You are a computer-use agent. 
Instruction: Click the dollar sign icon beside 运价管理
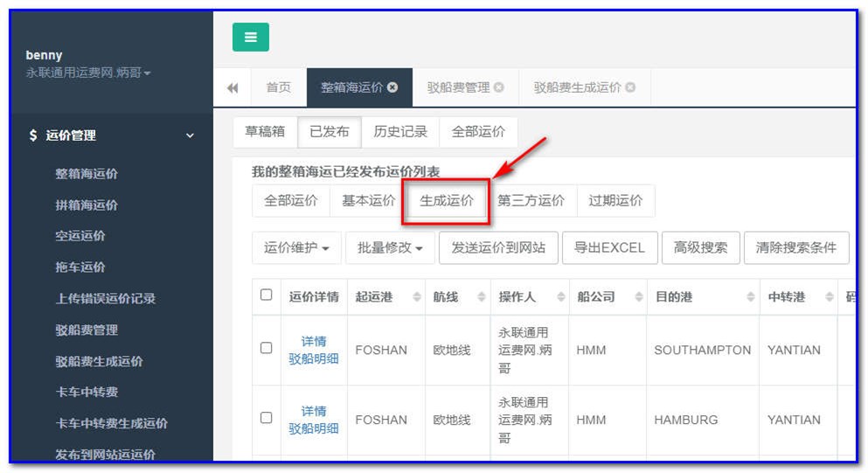click(x=33, y=136)
